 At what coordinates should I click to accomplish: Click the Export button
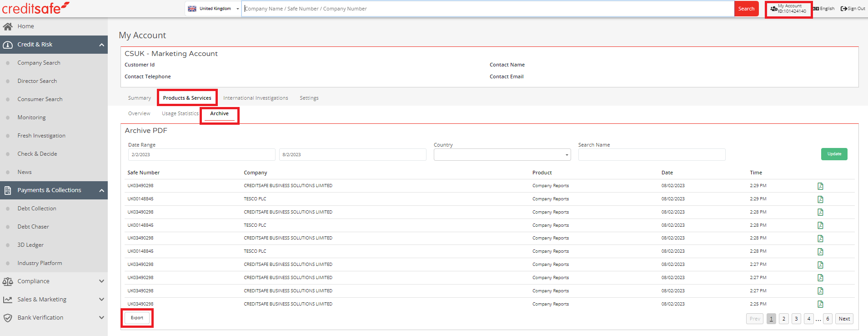pyautogui.click(x=137, y=318)
